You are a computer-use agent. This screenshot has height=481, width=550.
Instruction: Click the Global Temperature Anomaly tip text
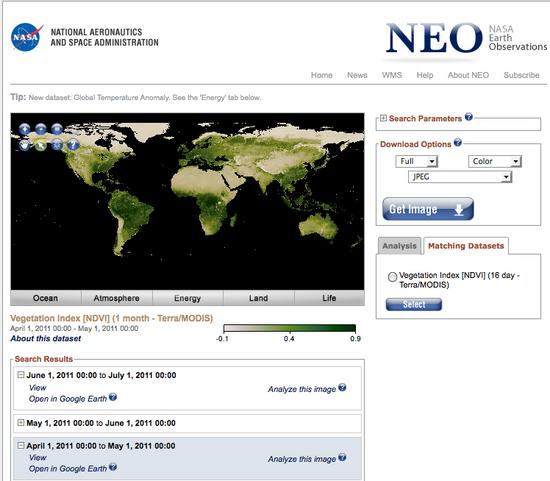145,98
